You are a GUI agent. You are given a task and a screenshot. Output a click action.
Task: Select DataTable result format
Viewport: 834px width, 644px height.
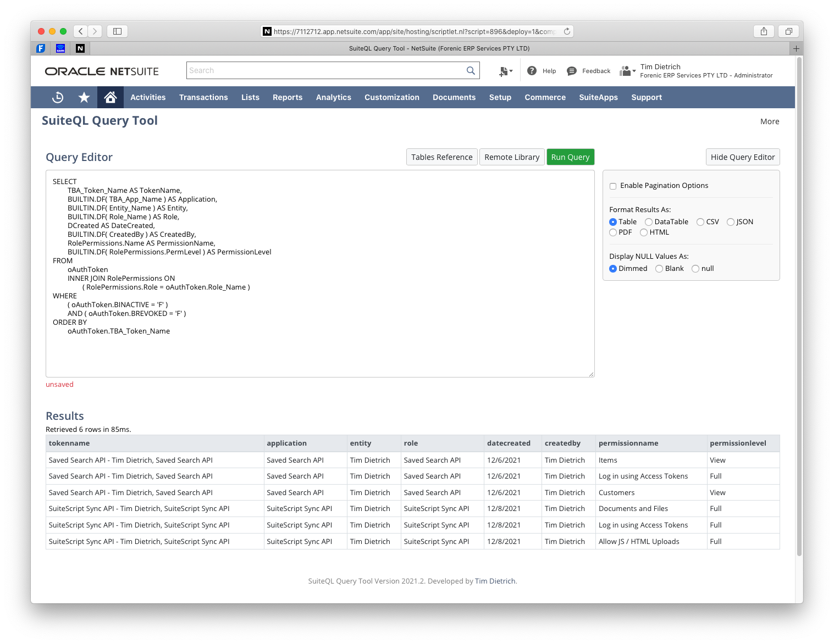pos(649,222)
